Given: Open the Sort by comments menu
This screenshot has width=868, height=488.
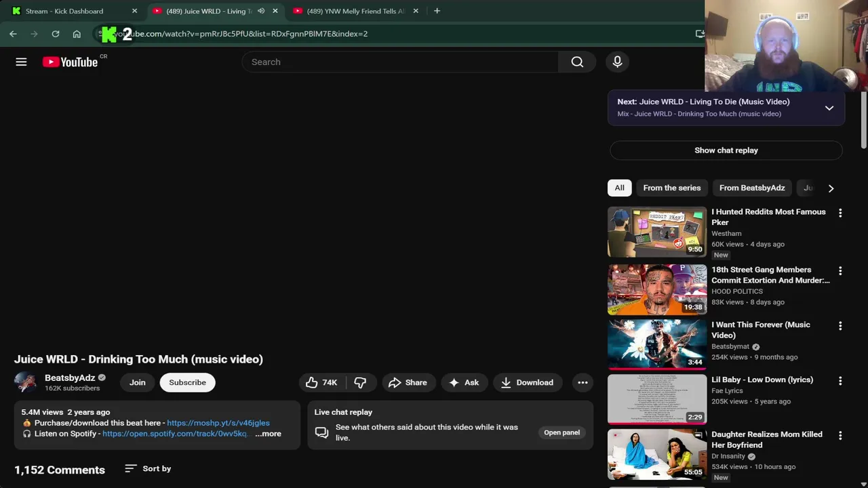Looking at the screenshot, I should (x=148, y=468).
